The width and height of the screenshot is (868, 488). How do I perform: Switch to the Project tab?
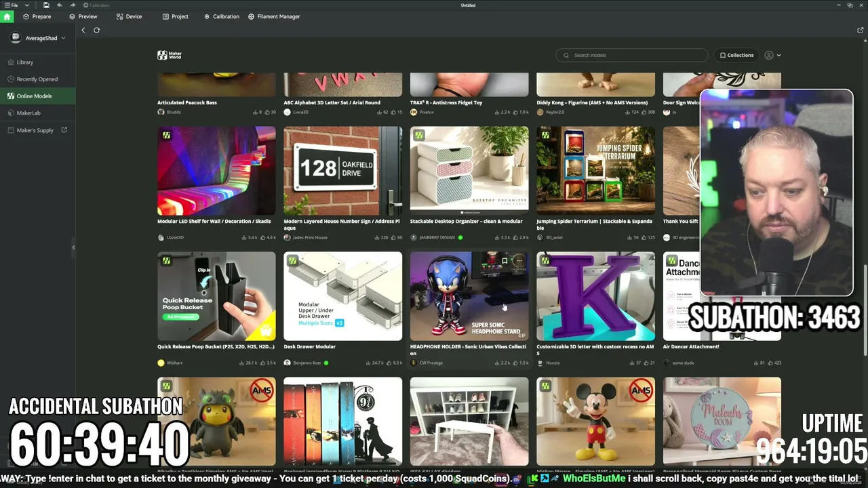(x=176, y=16)
